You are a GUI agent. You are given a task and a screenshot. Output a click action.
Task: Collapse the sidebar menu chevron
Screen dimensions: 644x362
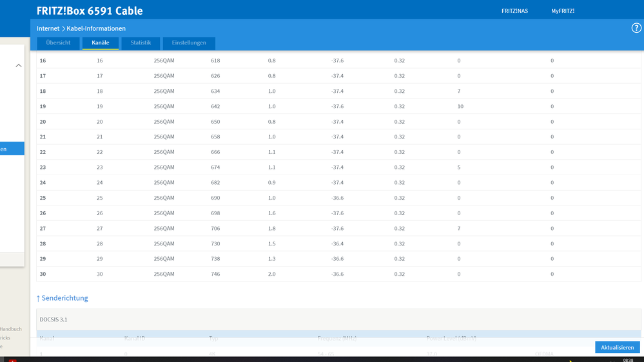(19, 66)
